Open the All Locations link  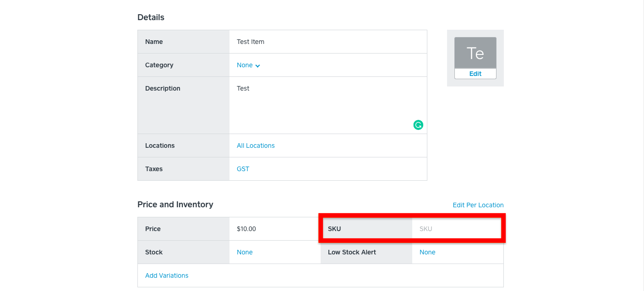coord(256,145)
